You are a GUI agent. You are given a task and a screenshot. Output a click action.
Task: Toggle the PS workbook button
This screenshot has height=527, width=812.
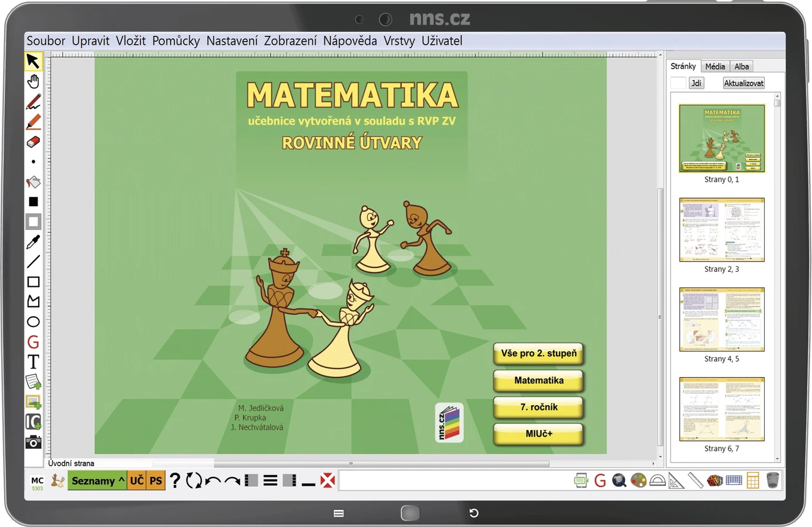[156, 480]
